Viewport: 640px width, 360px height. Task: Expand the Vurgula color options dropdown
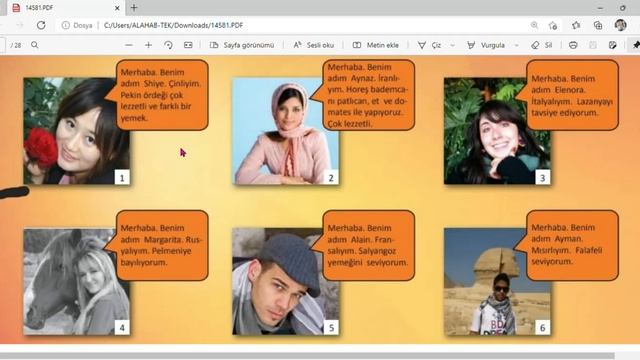pyautogui.click(x=516, y=45)
